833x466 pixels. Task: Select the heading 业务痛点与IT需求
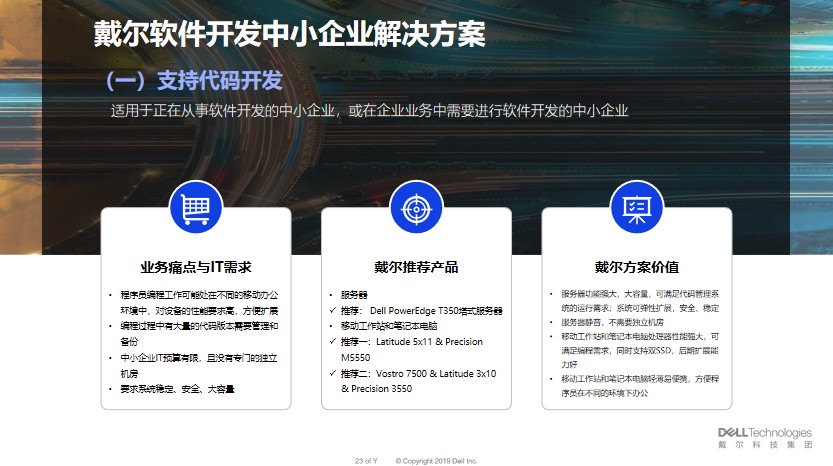(x=196, y=267)
